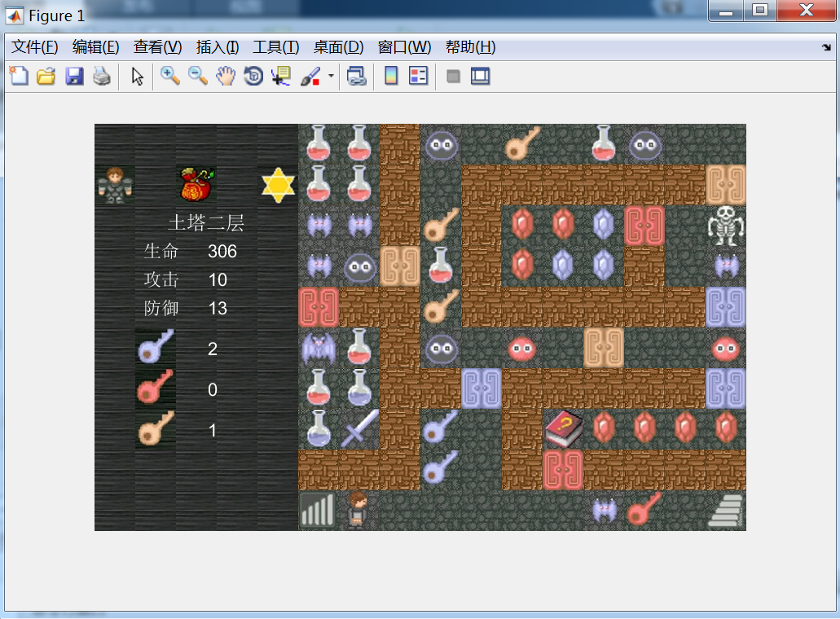Click the 土塔二层 floor title

tap(206, 222)
